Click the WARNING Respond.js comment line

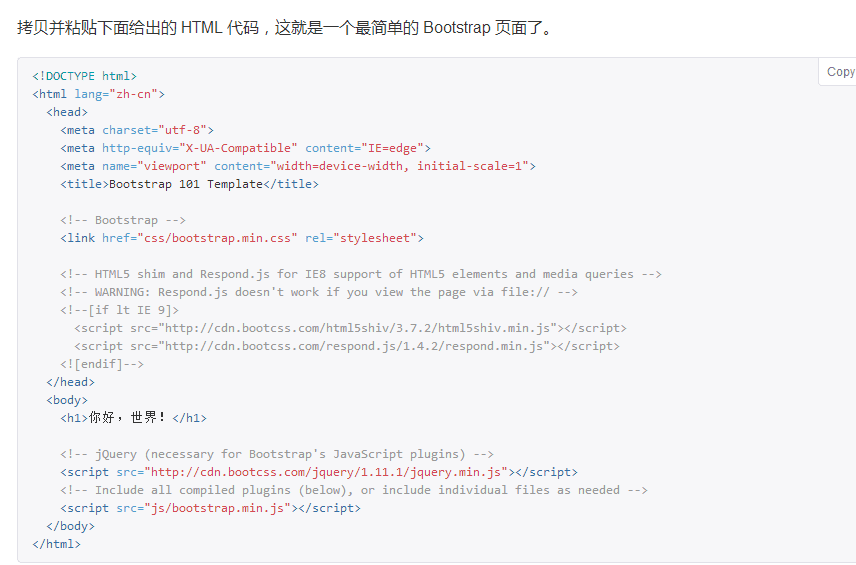(x=318, y=292)
